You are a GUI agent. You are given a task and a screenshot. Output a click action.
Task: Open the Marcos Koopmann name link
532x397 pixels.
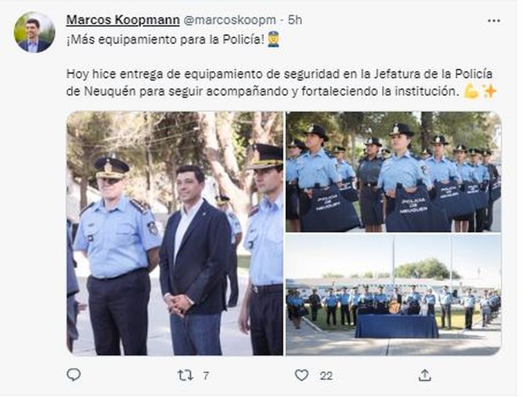(123, 20)
